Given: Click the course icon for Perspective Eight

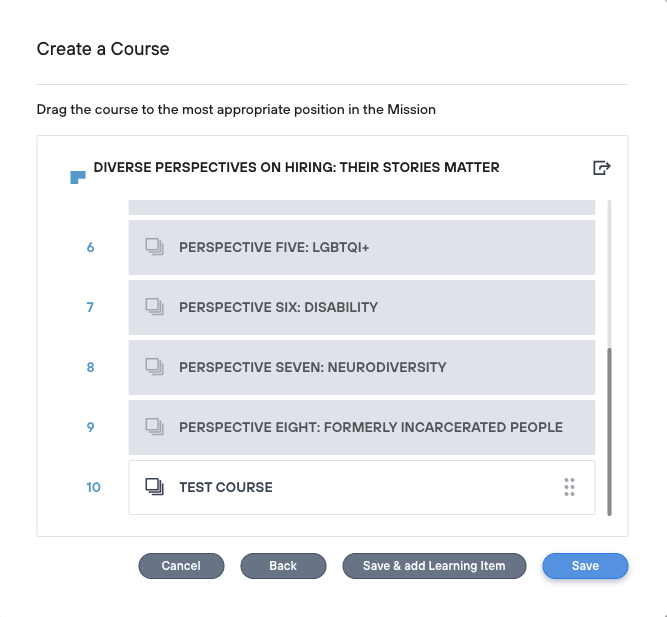Looking at the screenshot, I should [x=154, y=427].
